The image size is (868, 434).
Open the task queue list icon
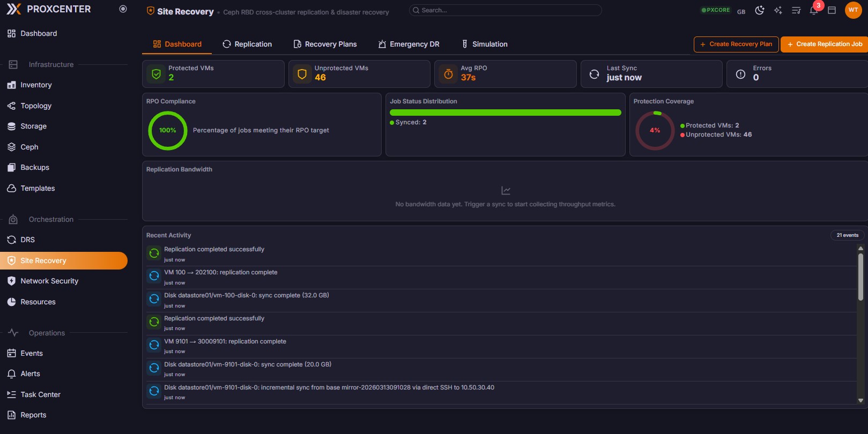(x=796, y=11)
